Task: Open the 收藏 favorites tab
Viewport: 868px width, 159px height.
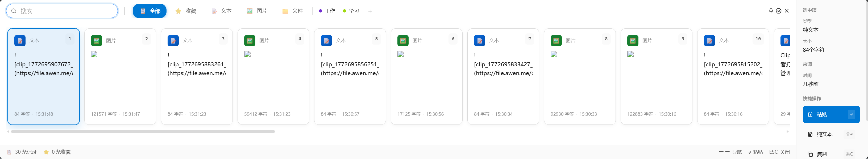Action: pyautogui.click(x=186, y=11)
